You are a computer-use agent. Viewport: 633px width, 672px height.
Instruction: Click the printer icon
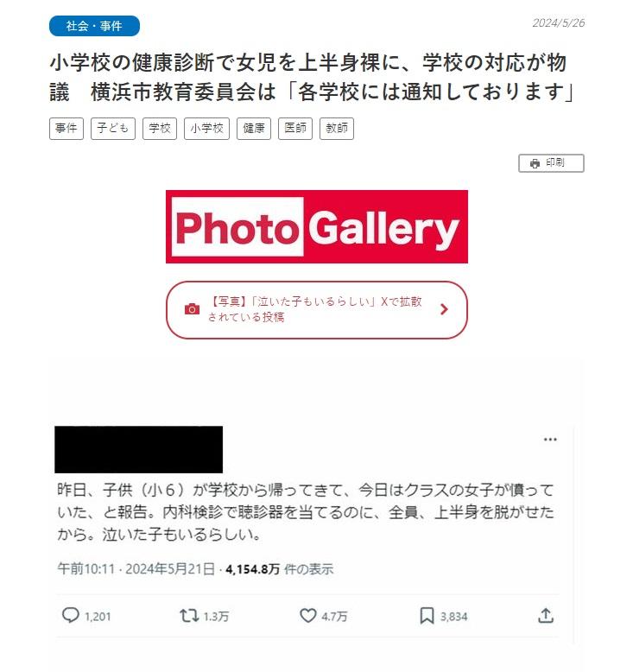click(535, 163)
